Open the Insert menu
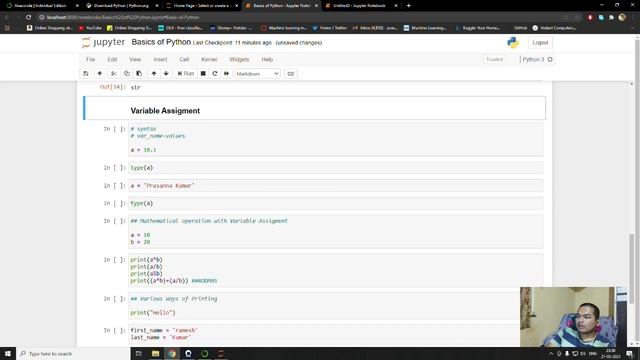Image resolution: width=640 pixels, height=360 pixels. 160,59
